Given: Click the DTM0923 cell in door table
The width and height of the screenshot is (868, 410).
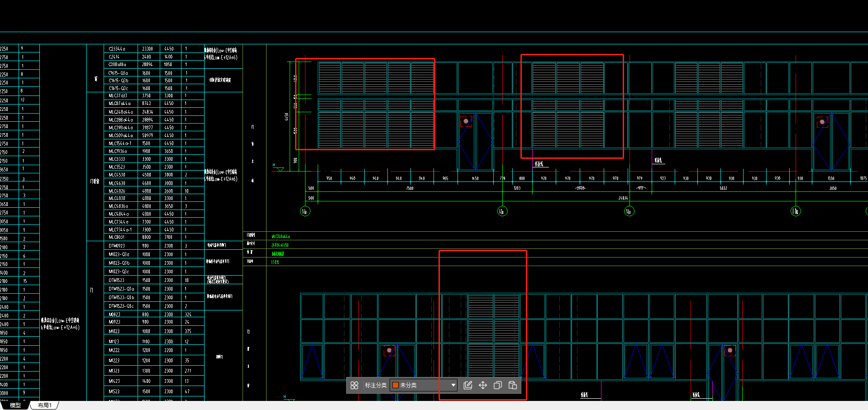Looking at the screenshot, I should pyautogui.click(x=116, y=246).
